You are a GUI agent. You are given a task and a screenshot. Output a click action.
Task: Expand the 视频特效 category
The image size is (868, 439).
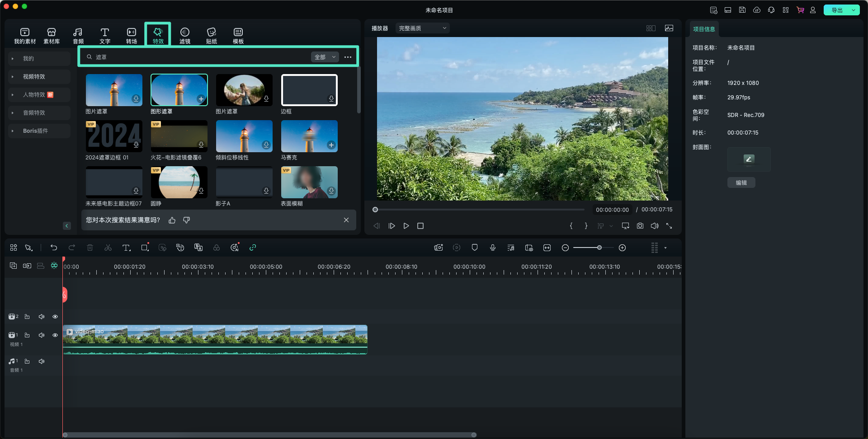click(x=34, y=77)
